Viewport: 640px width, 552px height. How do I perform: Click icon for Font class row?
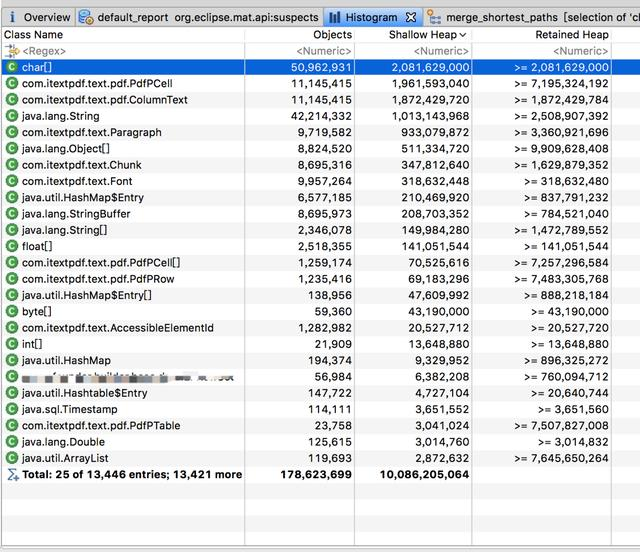coord(12,181)
